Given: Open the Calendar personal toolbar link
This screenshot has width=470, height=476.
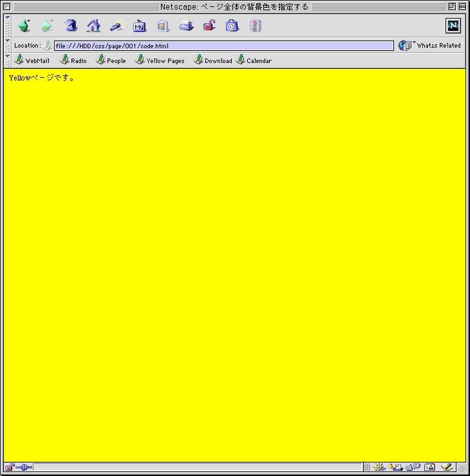Looking at the screenshot, I should tap(254, 60).
